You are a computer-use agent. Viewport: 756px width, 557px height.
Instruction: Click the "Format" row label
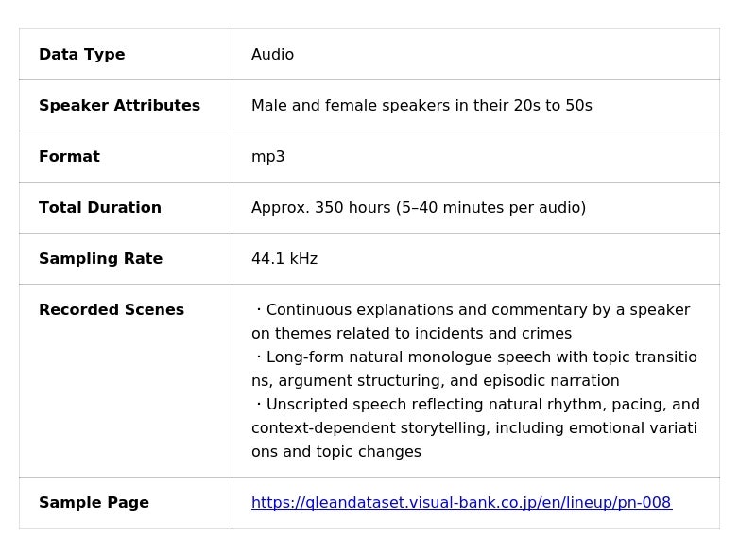tap(69, 157)
